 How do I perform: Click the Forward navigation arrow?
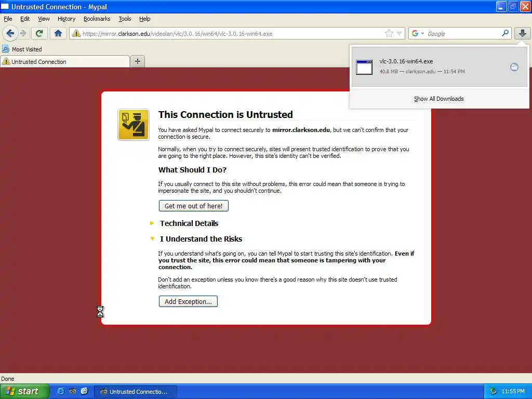coord(23,33)
